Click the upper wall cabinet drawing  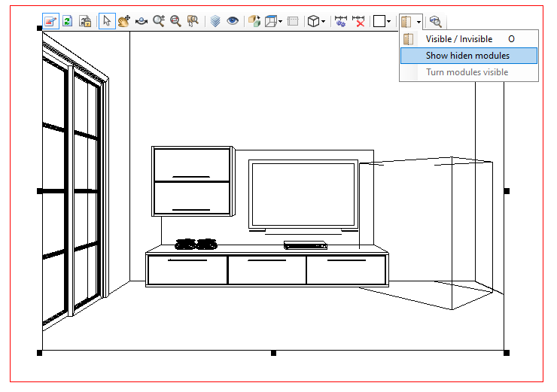[x=192, y=181]
